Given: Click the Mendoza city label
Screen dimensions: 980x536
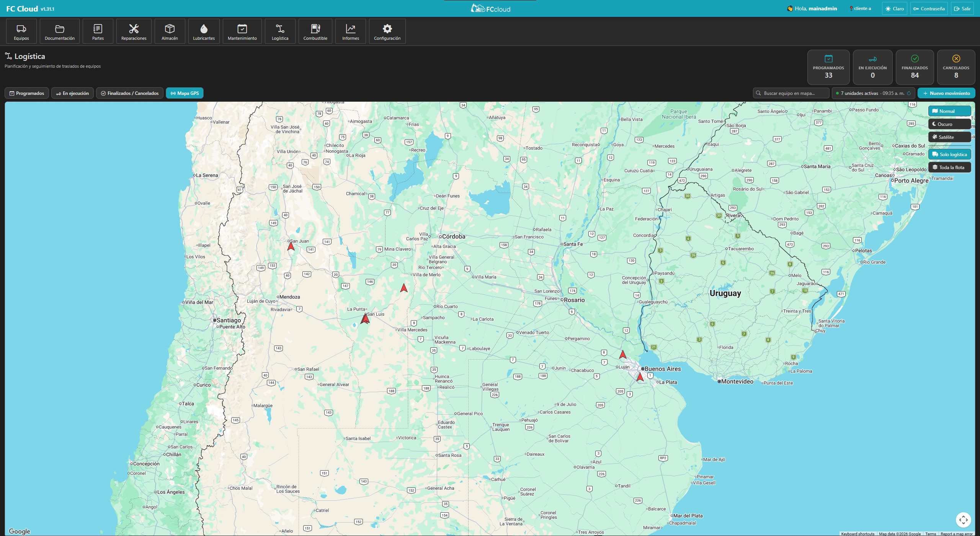Looking at the screenshot, I should 290,297.
